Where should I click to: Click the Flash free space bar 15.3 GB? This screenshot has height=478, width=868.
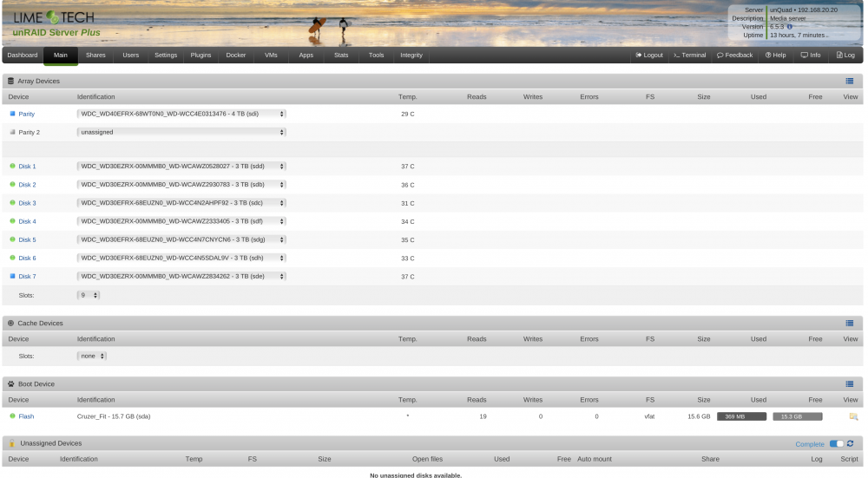click(x=797, y=416)
